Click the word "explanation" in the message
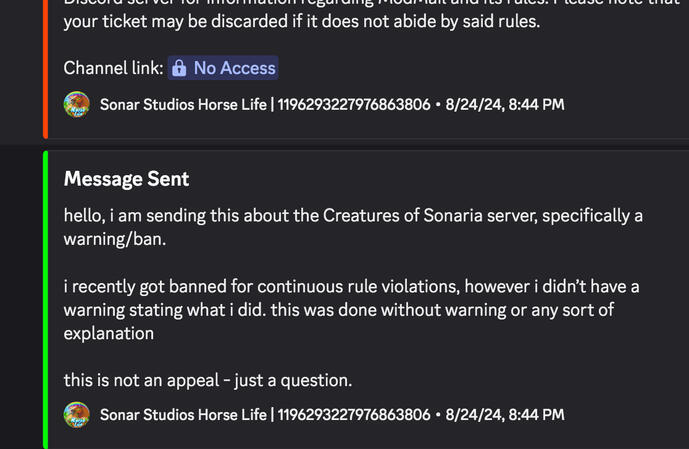Viewport: 689px width, 449px height. tap(109, 333)
